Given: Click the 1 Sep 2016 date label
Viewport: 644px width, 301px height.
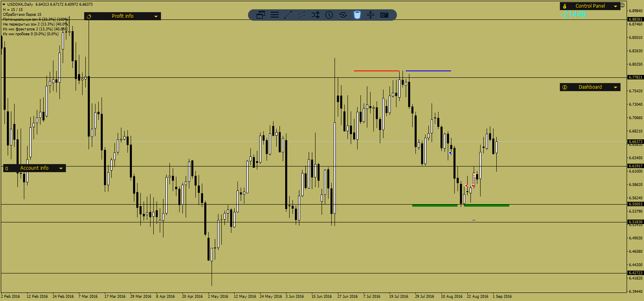Looking at the screenshot, I should pos(502,297).
